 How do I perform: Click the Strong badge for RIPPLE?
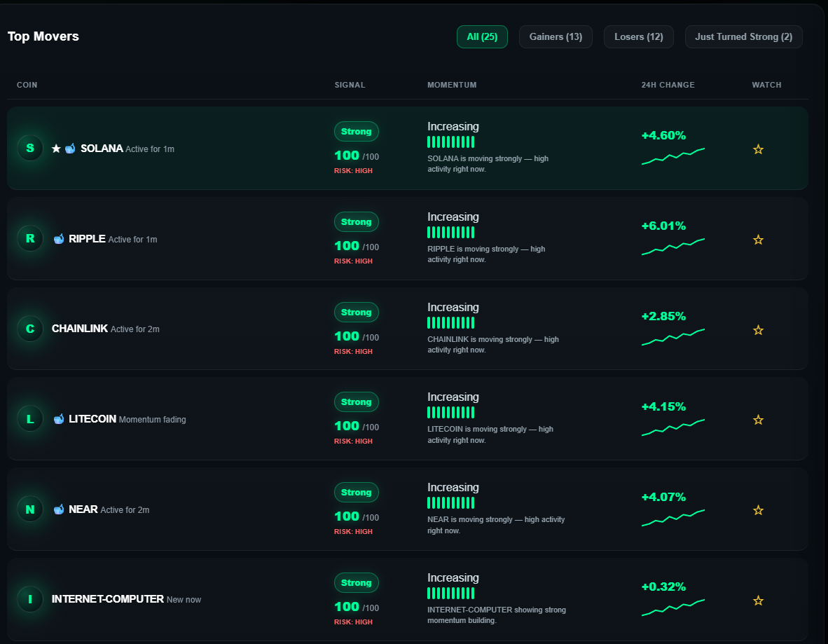[x=357, y=222]
